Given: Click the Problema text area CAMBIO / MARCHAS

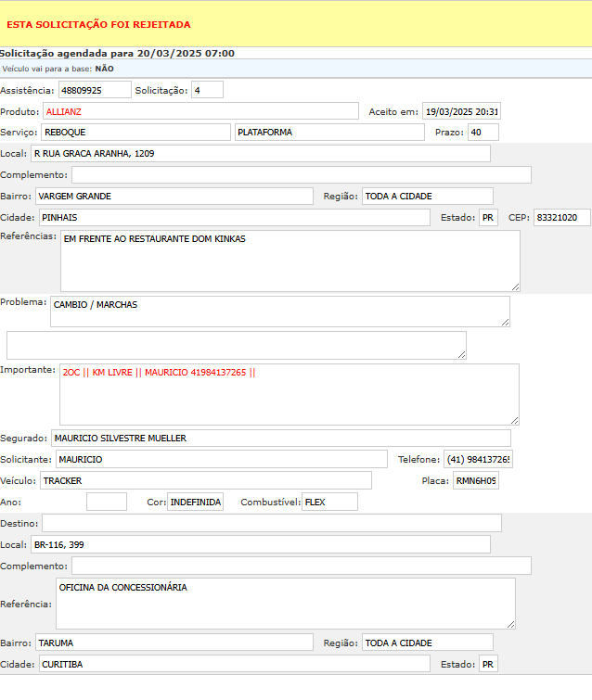Looking at the screenshot, I should coord(279,311).
